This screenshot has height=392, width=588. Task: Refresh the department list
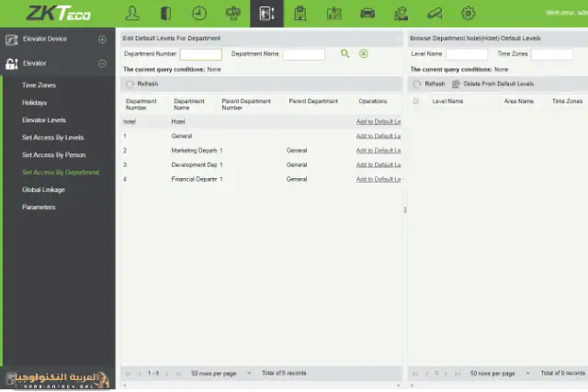(142, 84)
